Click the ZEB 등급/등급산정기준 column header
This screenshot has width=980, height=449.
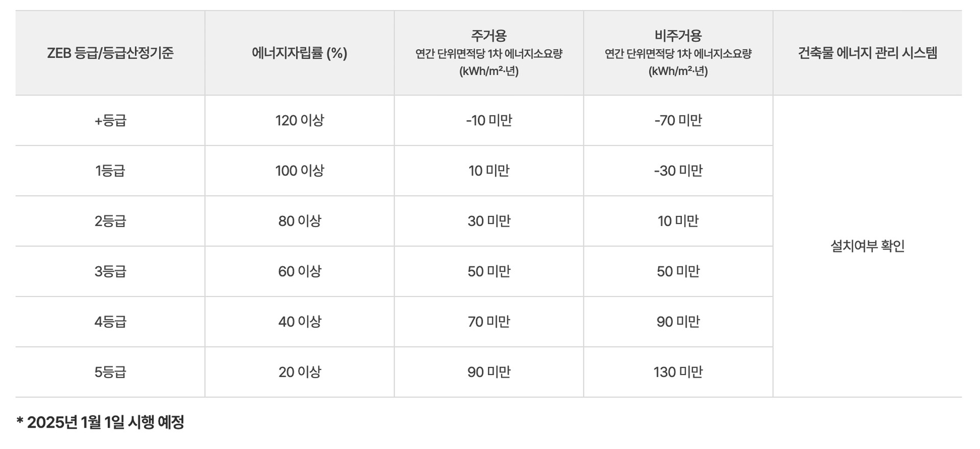point(110,53)
